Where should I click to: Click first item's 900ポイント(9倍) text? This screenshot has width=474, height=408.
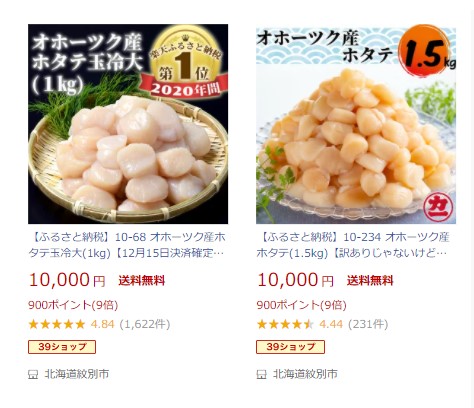click(73, 305)
